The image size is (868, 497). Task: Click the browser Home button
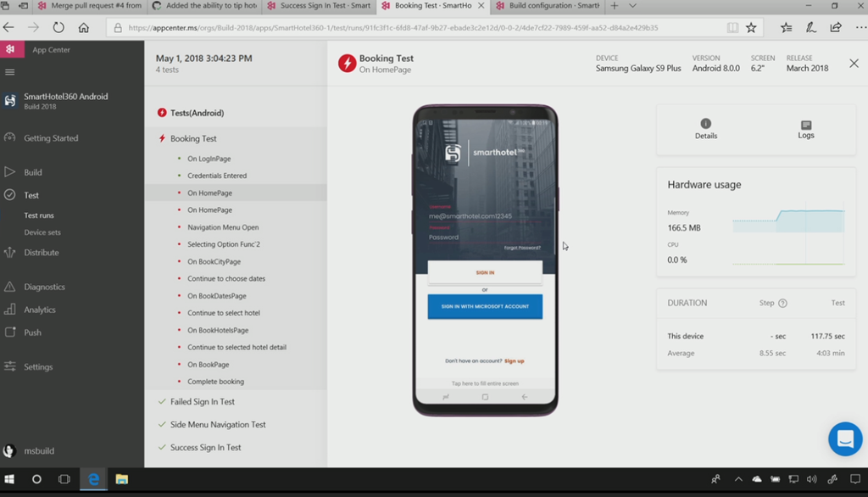(84, 27)
